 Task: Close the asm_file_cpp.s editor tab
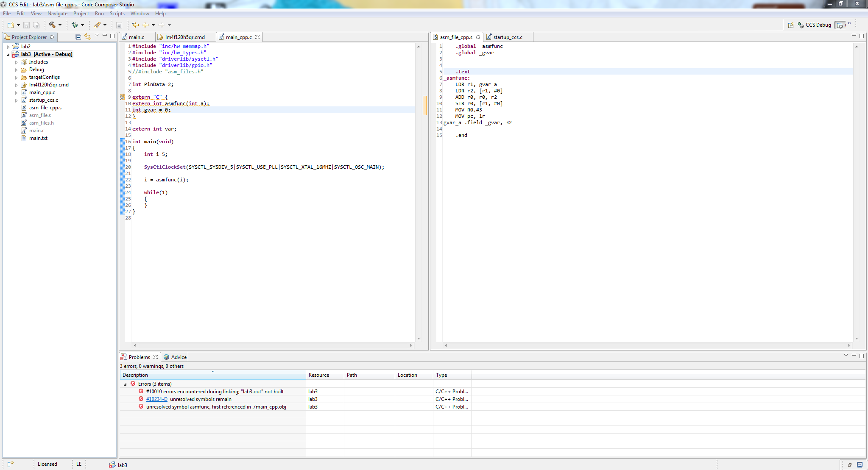point(478,37)
